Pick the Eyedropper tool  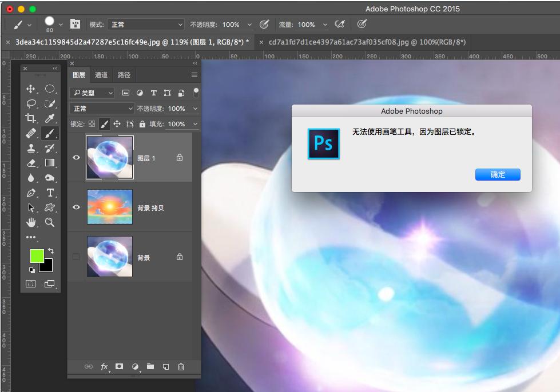(50, 118)
